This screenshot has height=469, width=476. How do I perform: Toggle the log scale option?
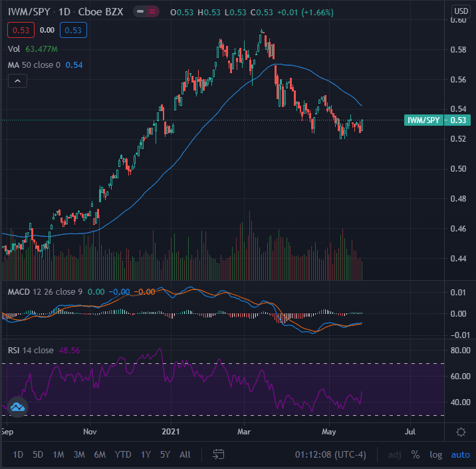435,454
